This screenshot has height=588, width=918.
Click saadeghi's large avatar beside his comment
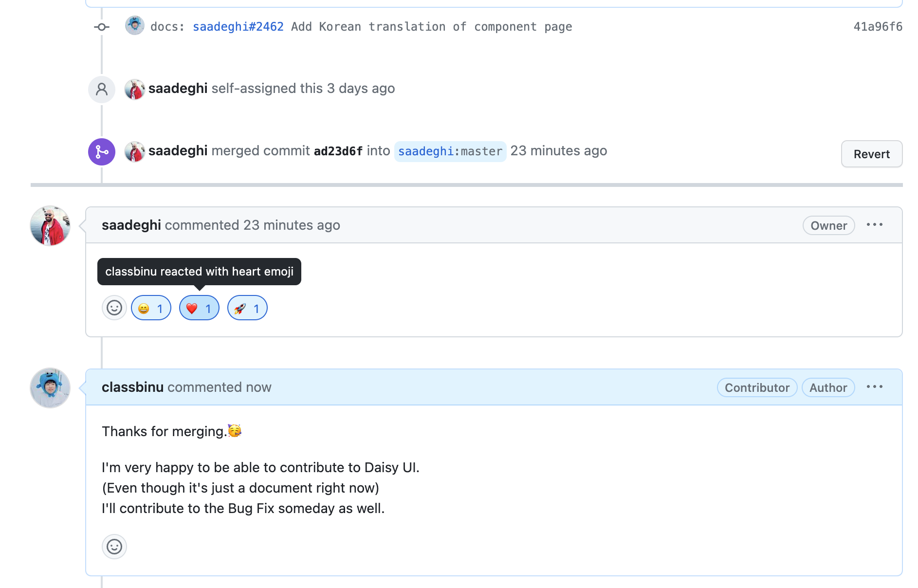[50, 225]
